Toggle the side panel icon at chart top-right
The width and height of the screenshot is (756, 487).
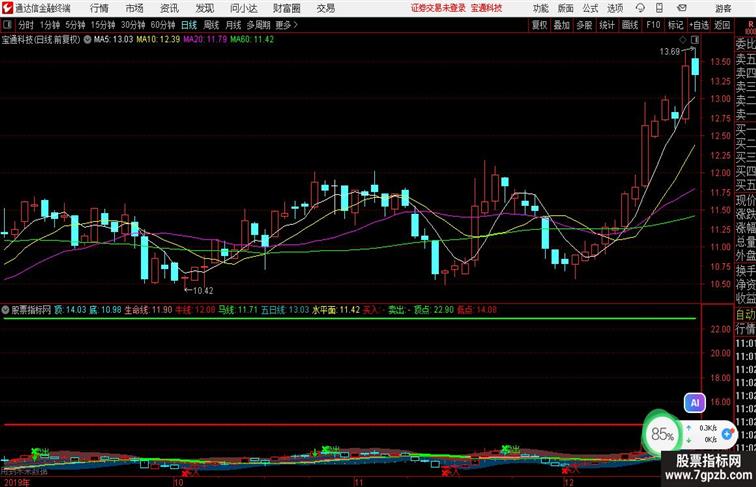[695, 39]
